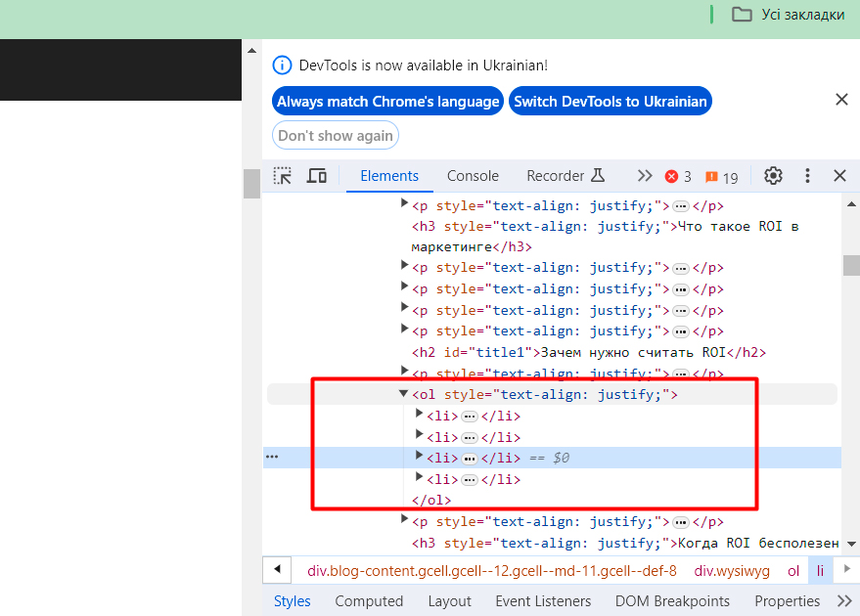Toggle the device toolbar icon
This screenshot has height=616, width=860.
[316, 176]
